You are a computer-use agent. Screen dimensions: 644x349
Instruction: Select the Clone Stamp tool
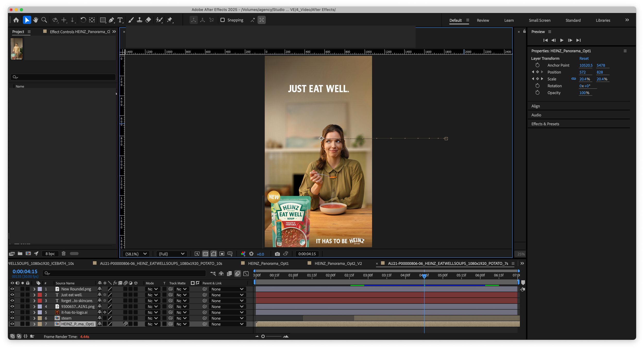[x=140, y=20]
